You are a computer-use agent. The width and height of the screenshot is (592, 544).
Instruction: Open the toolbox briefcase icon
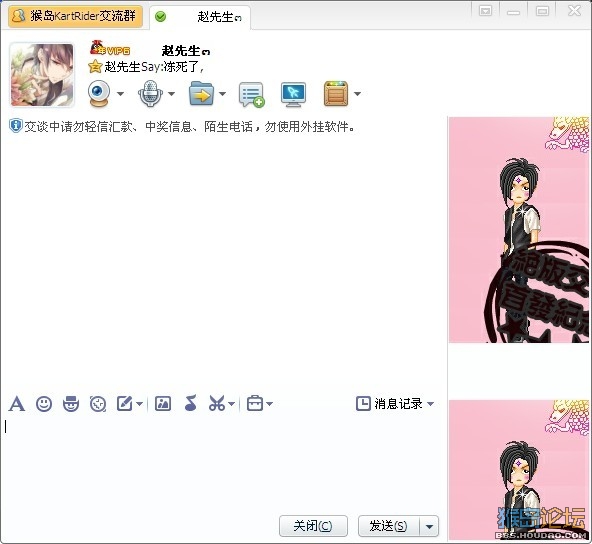[x=255, y=404]
